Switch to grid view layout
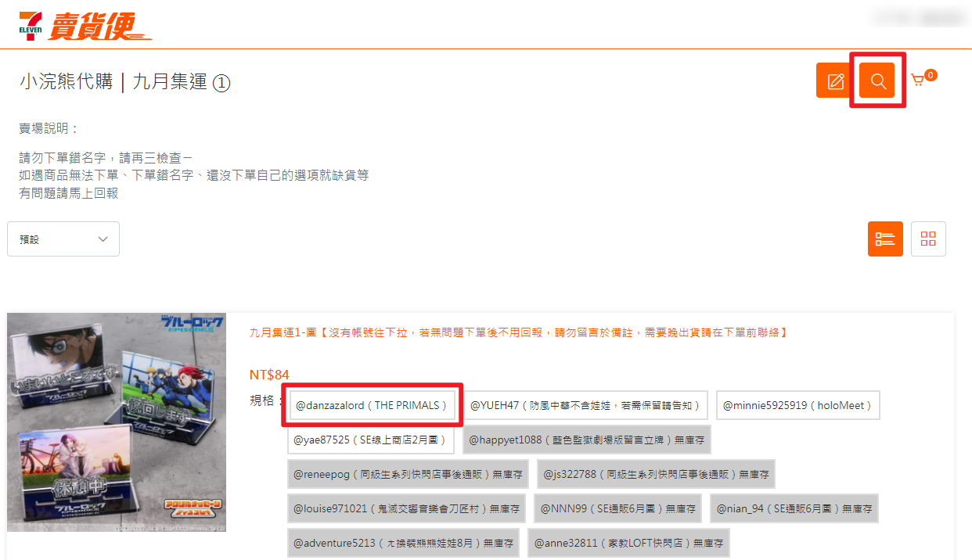 coord(928,239)
